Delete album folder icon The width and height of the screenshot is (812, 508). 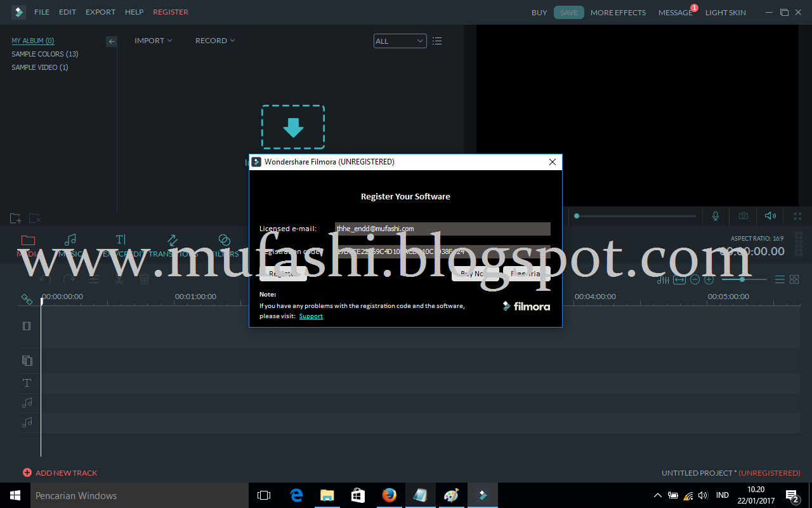click(35, 218)
